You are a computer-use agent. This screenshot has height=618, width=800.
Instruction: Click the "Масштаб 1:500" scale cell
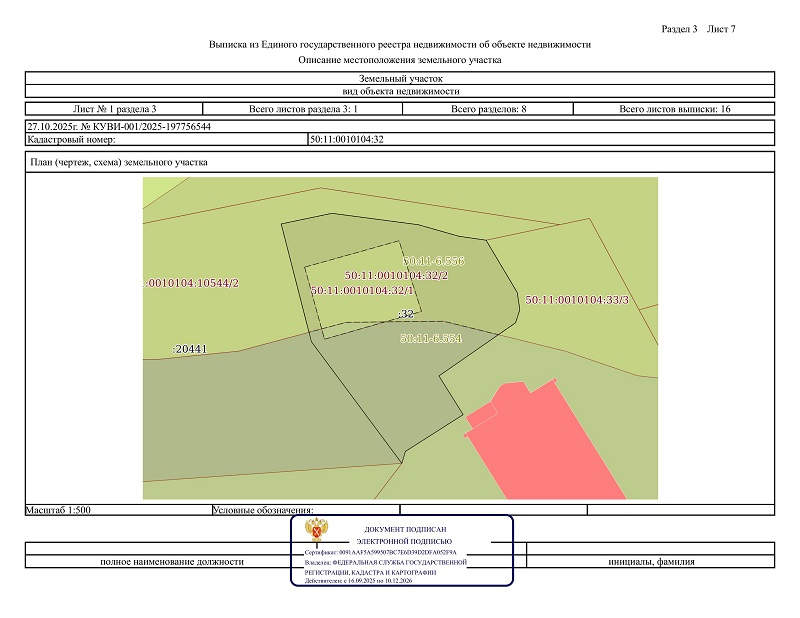tap(58, 510)
